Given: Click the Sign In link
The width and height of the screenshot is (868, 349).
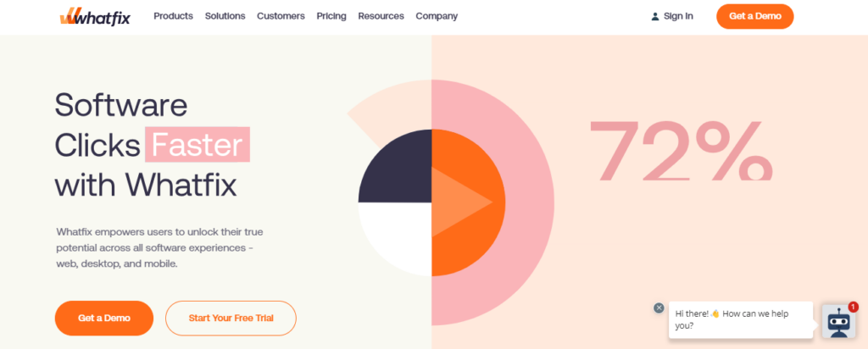Looking at the screenshot, I should [678, 16].
